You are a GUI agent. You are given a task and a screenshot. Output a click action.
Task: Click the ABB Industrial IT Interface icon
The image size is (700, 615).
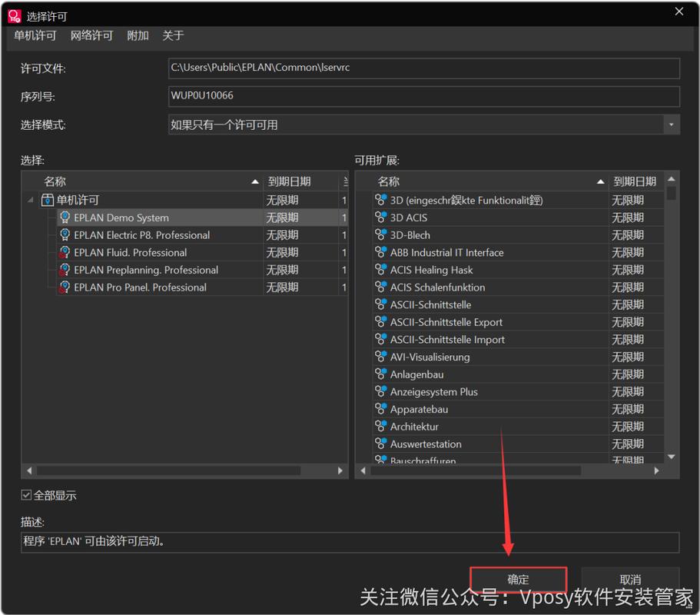pyautogui.click(x=380, y=252)
